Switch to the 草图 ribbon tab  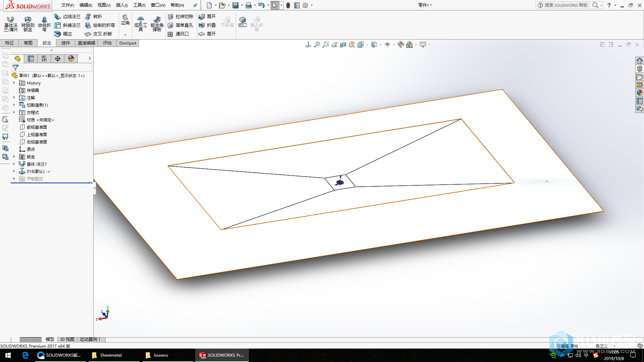[x=28, y=43]
